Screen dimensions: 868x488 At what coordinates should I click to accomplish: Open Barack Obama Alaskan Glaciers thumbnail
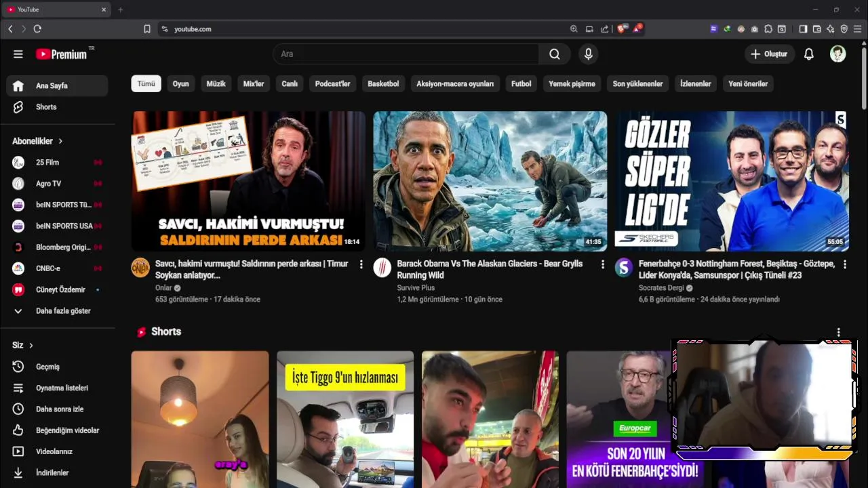click(490, 181)
